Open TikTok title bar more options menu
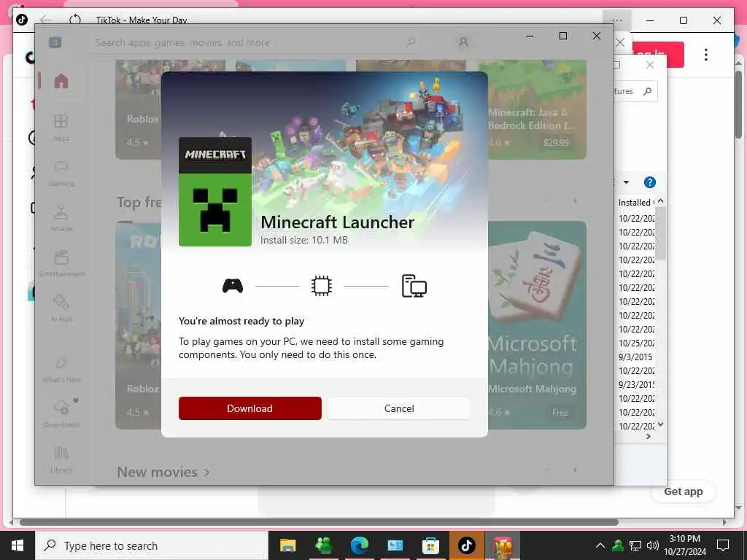The width and height of the screenshot is (747, 560). pyautogui.click(x=617, y=20)
